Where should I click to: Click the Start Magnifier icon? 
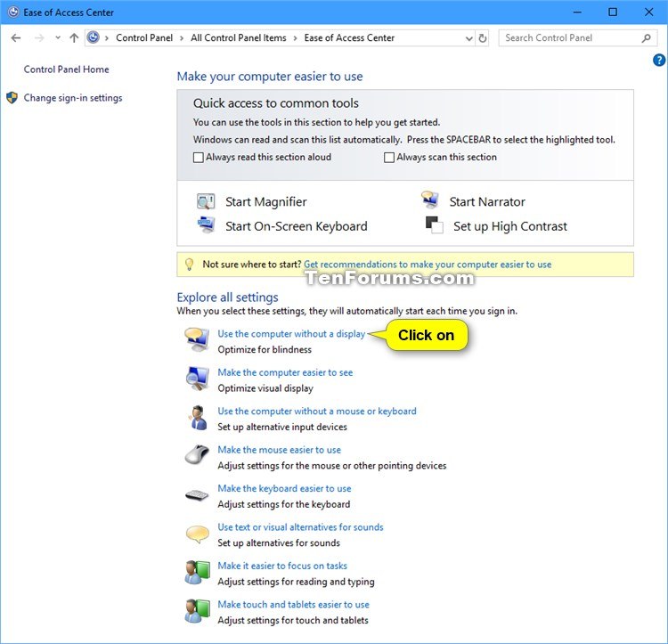pos(206,201)
